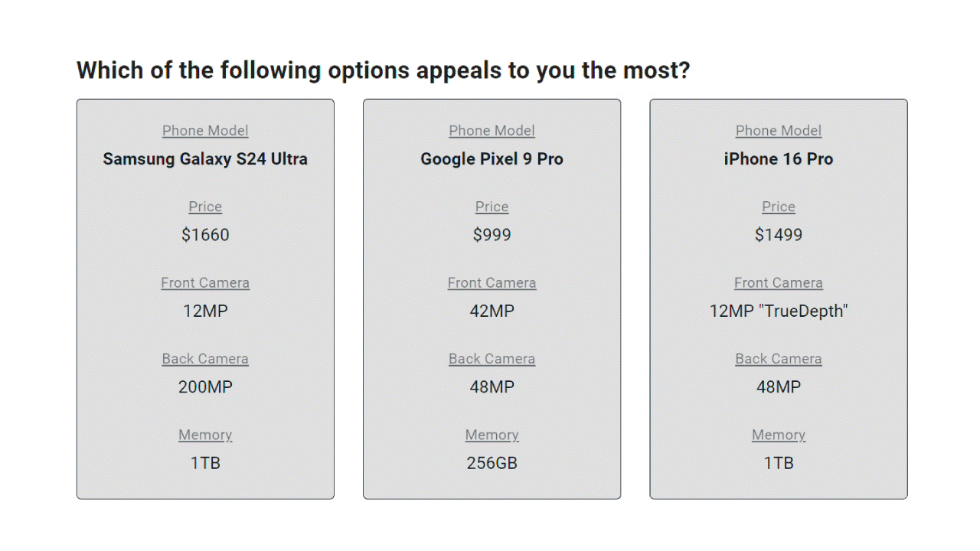Click the $999 price value
The width and height of the screenshot is (980, 551).
(x=492, y=235)
